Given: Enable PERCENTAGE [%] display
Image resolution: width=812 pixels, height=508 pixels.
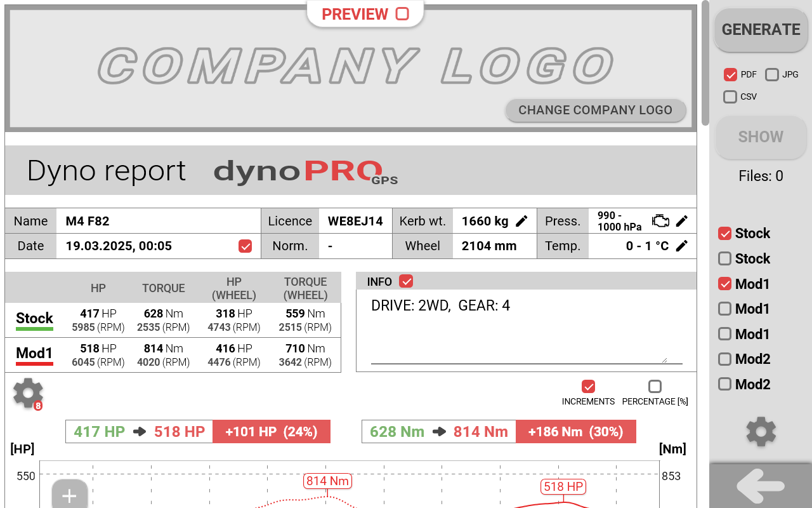Looking at the screenshot, I should click(x=655, y=386).
